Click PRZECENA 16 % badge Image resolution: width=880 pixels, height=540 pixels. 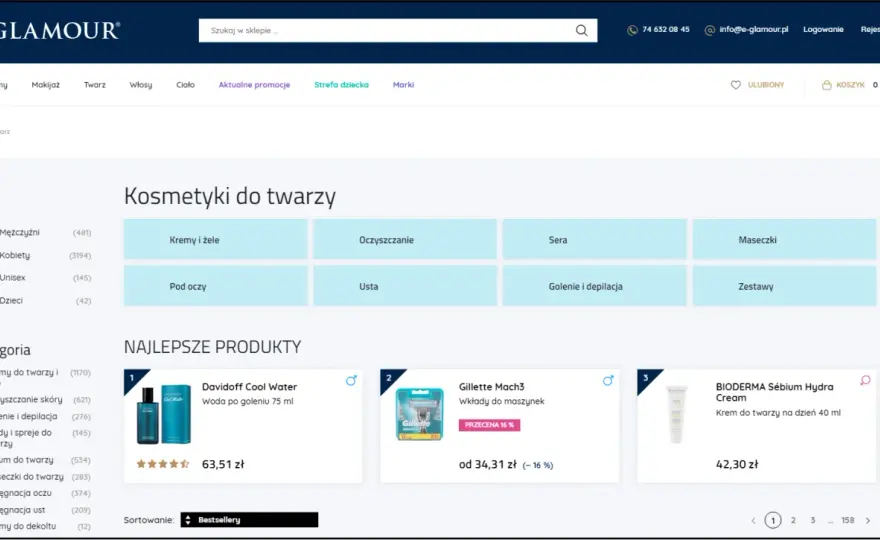(x=489, y=425)
